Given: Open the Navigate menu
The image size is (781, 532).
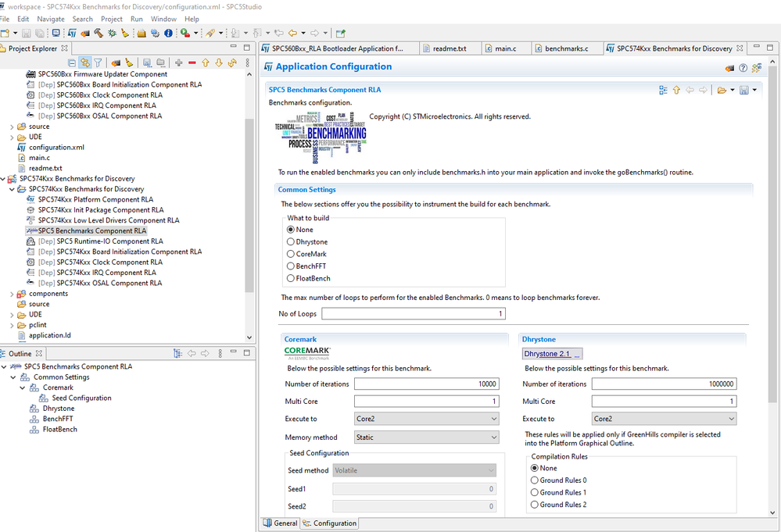Looking at the screenshot, I should 51,19.
